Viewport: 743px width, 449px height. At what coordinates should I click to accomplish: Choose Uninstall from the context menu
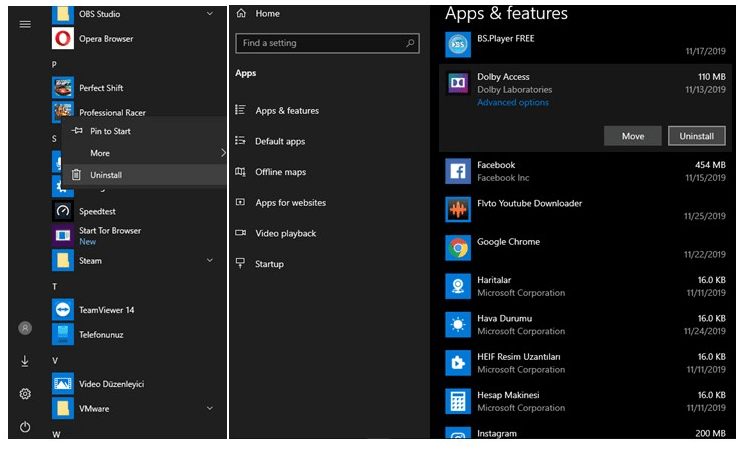click(x=106, y=175)
